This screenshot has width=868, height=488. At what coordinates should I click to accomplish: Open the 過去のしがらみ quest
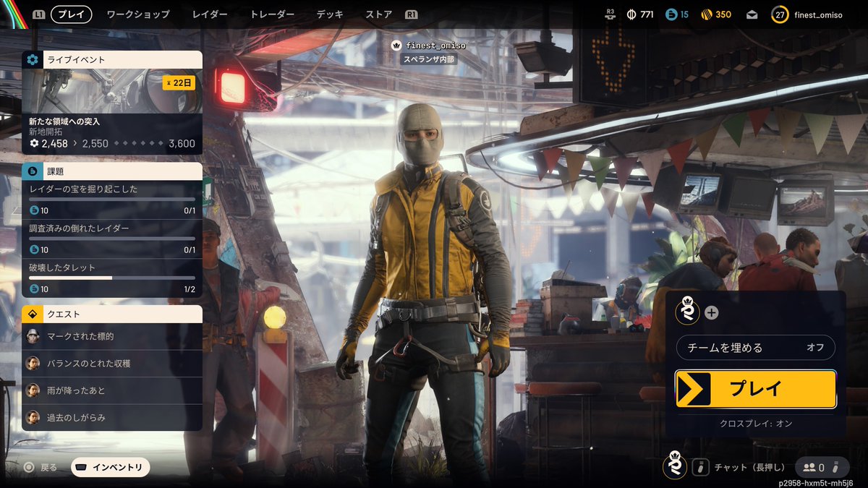coord(112,417)
